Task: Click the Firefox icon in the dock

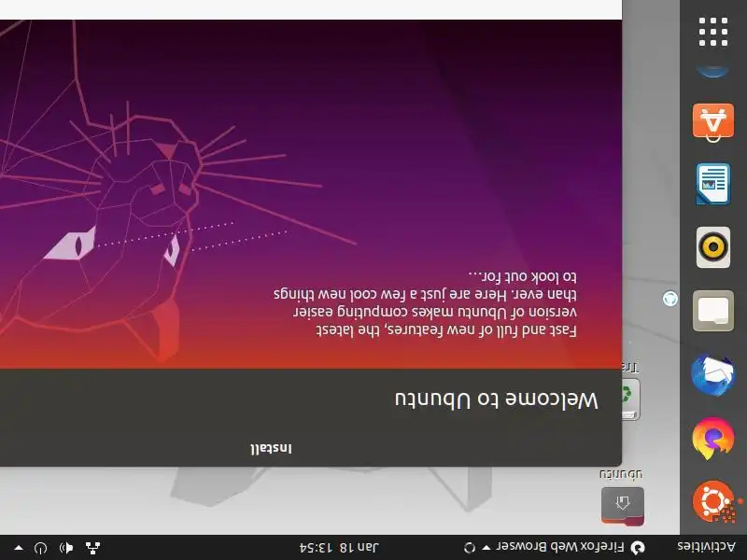Action: (713, 439)
